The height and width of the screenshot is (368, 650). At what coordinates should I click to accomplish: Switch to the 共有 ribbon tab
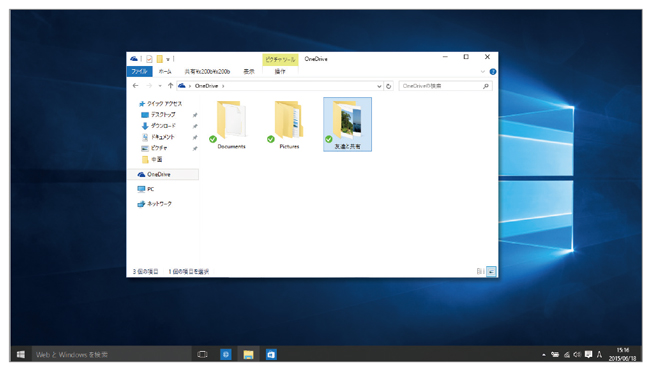point(207,71)
